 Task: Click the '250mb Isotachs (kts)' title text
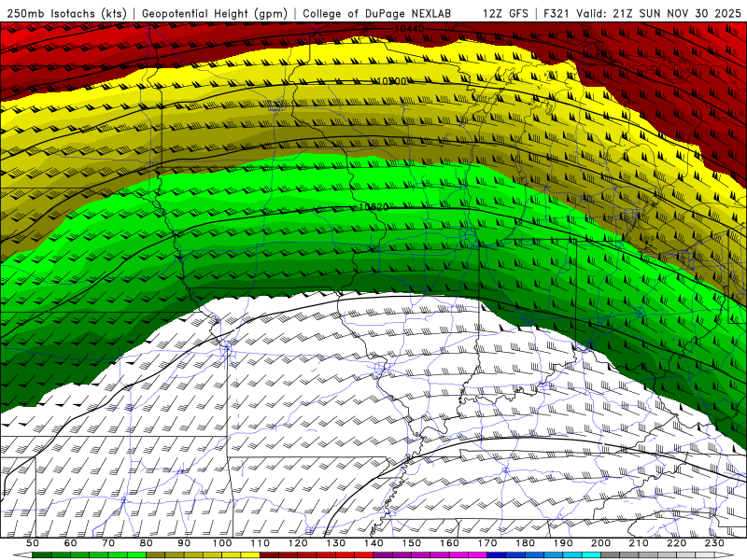coord(67,13)
